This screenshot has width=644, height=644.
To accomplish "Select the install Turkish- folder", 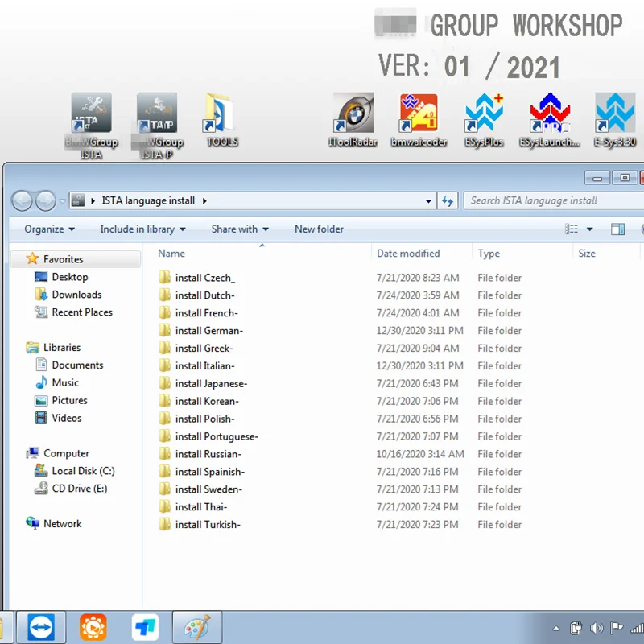I will (x=208, y=526).
